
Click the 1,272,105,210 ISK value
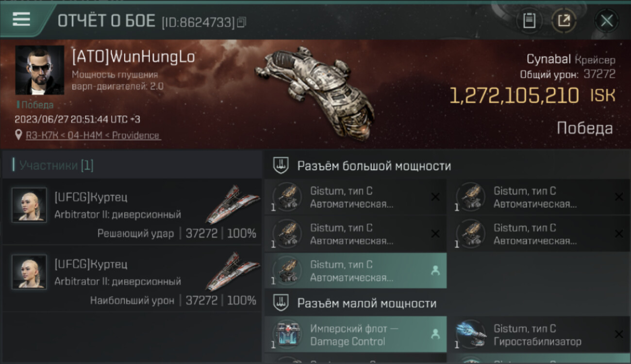[x=532, y=96]
